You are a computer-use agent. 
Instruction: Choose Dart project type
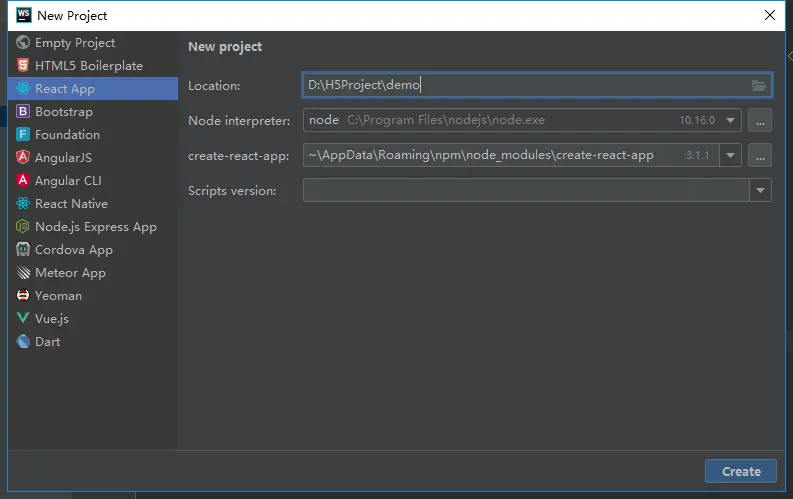[93, 341]
